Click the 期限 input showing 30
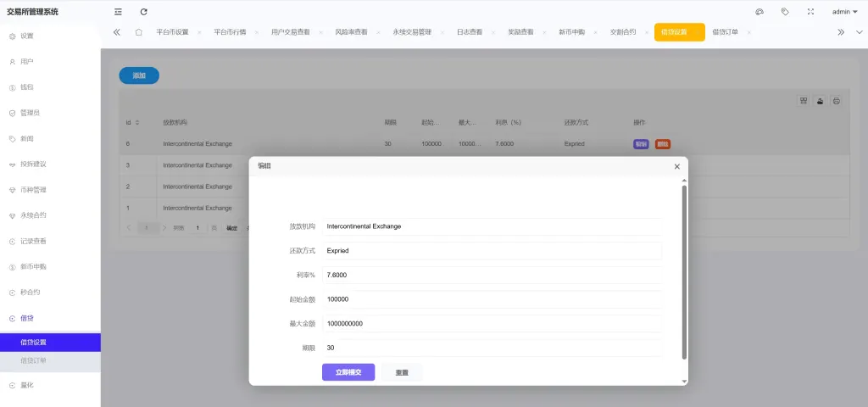The width and height of the screenshot is (868, 407). click(492, 348)
